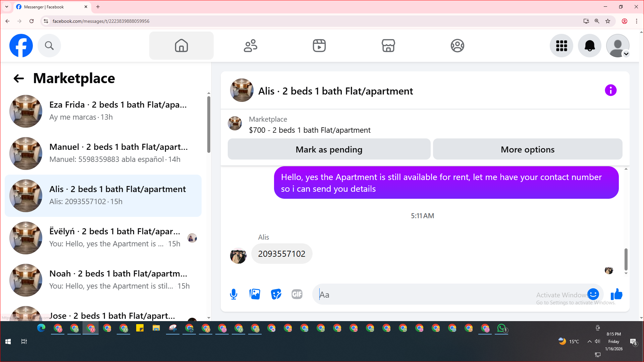The width and height of the screenshot is (644, 362).
Task: Attach a file using the photo icon
Action: click(255, 294)
